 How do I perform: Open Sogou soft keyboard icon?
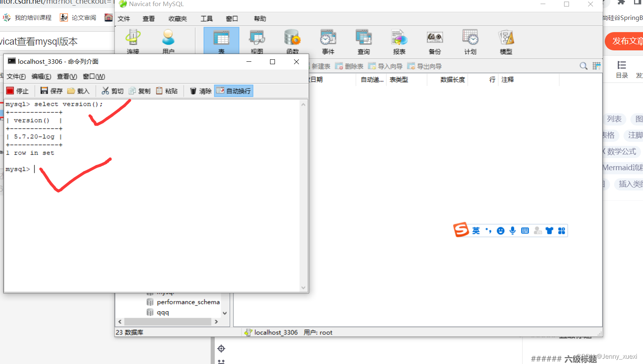click(x=525, y=231)
